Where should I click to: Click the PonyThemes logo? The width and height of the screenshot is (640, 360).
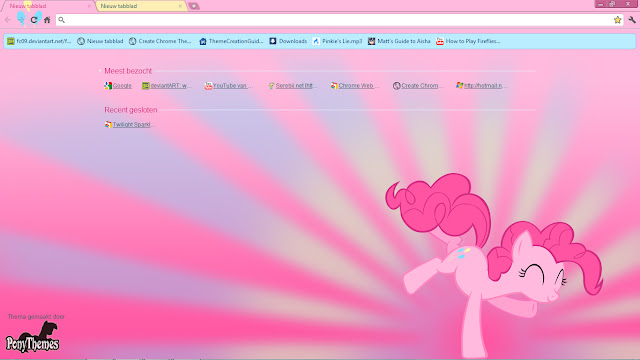point(32,337)
